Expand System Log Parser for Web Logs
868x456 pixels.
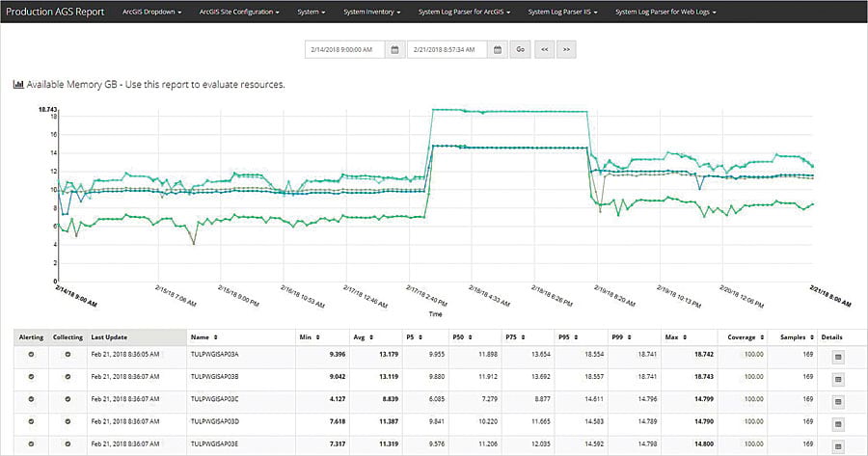[665, 12]
